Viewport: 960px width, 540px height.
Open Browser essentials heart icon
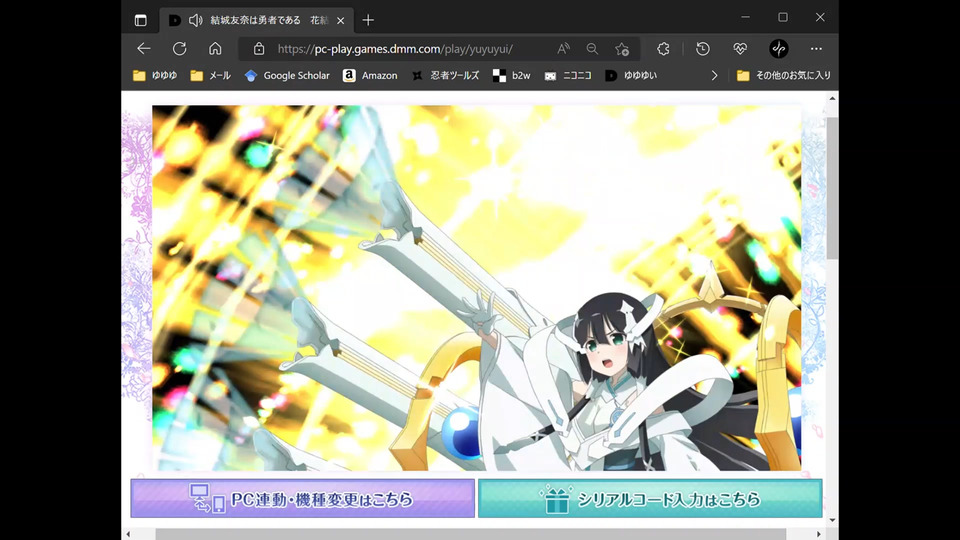pos(740,48)
